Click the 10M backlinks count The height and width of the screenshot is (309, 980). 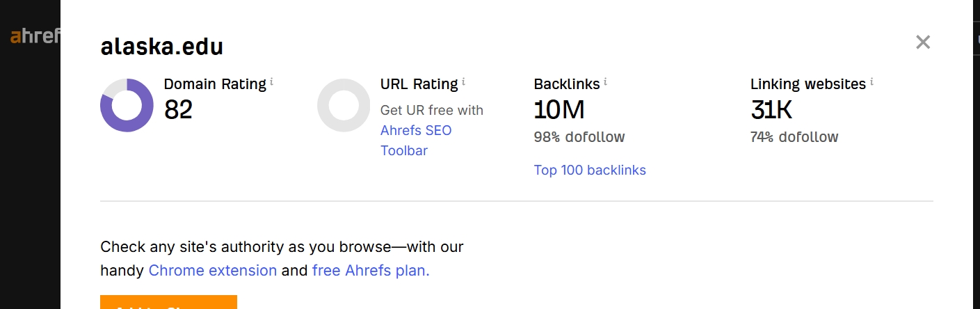[559, 109]
